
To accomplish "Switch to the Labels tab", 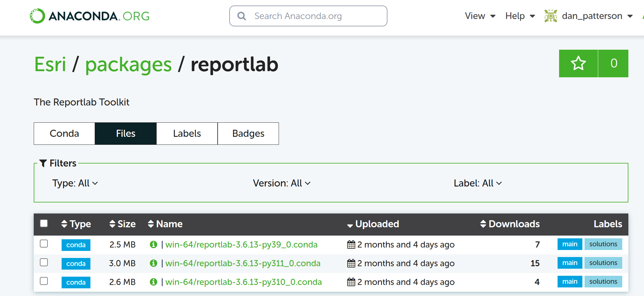I will 187,133.
